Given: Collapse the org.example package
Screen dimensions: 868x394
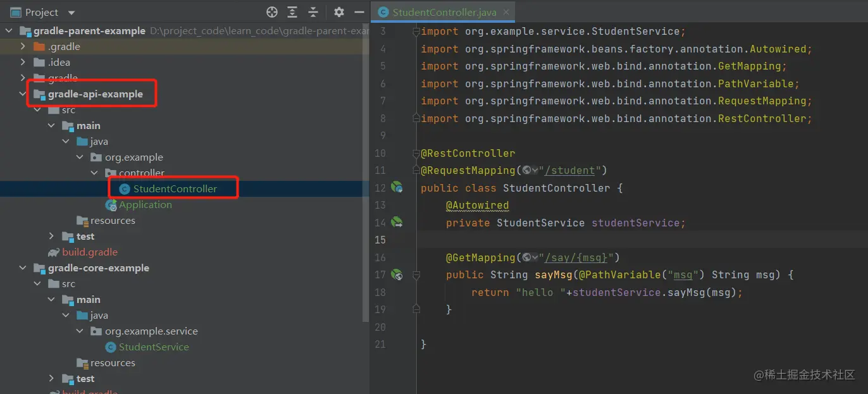Looking at the screenshot, I should tap(80, 157).
